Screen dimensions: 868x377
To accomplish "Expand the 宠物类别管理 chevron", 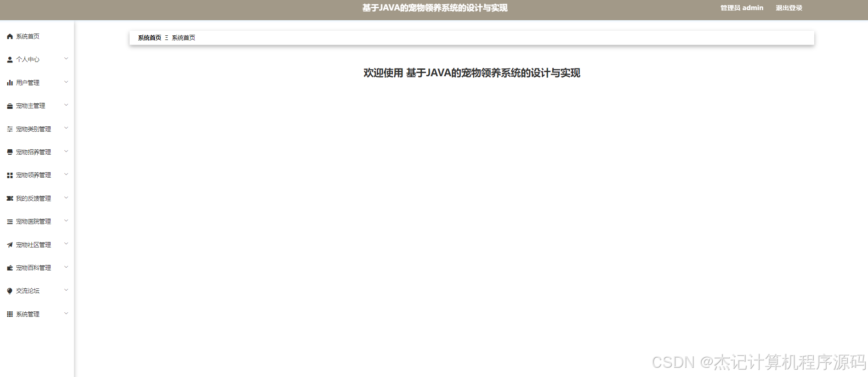I will click(x=66, y=128).
